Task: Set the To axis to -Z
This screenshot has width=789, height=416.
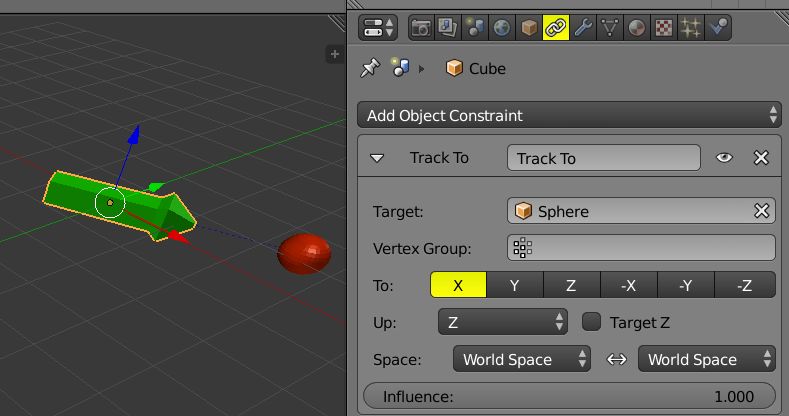Action: pos(745,285)
